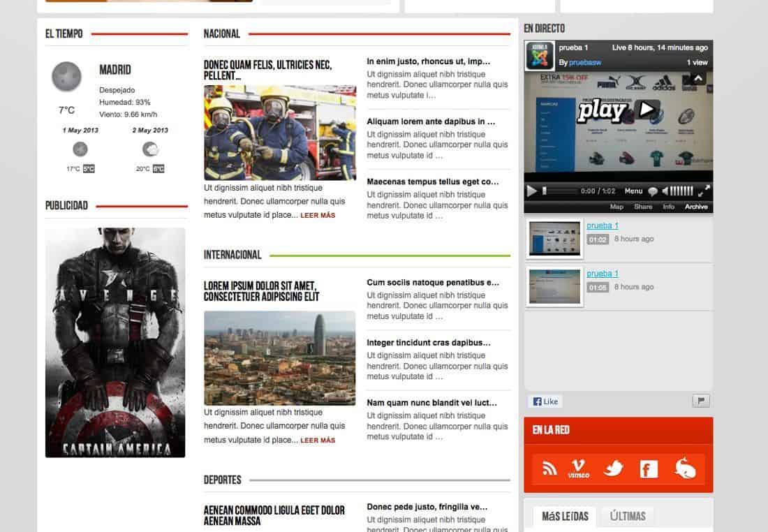Click the RSS feed icon
The height and width of the screenshot is (532, 768).
click(x=549, y=468)
